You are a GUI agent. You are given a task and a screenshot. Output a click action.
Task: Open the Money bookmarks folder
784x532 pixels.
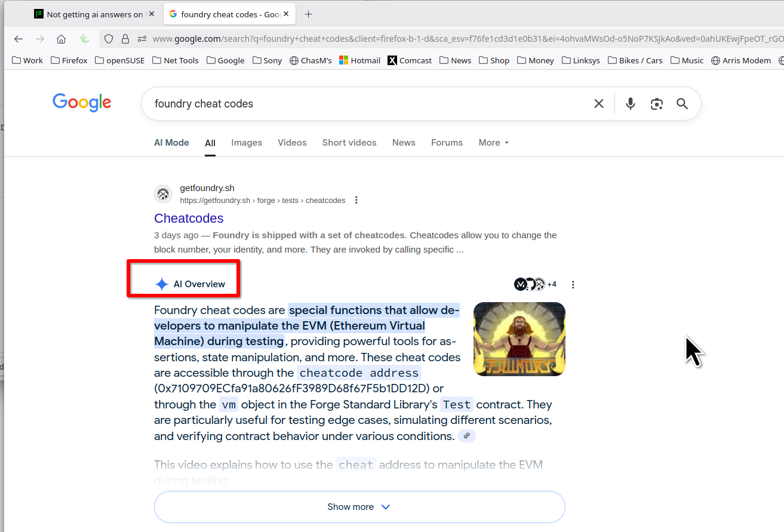click(536, 60)
